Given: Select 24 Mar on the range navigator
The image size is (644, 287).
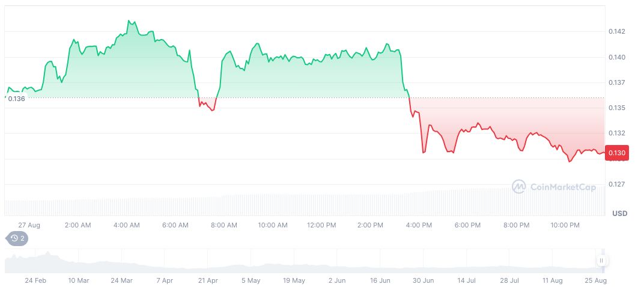Looking at the screenshot, I should pyautogui.click(x=122, y=280).
